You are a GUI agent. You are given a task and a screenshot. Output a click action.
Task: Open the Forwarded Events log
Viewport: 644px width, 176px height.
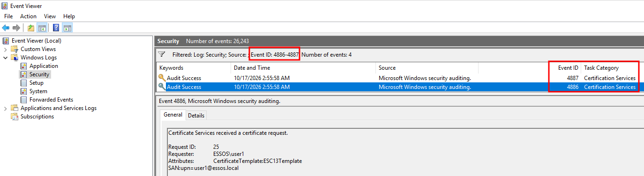coord(51,100)
